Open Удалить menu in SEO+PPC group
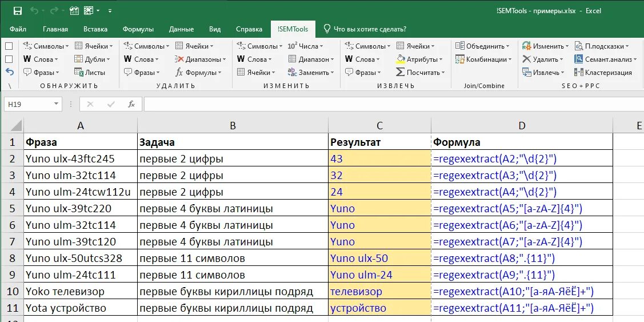Screen dimensions: 644x322 tap(543, 59)
